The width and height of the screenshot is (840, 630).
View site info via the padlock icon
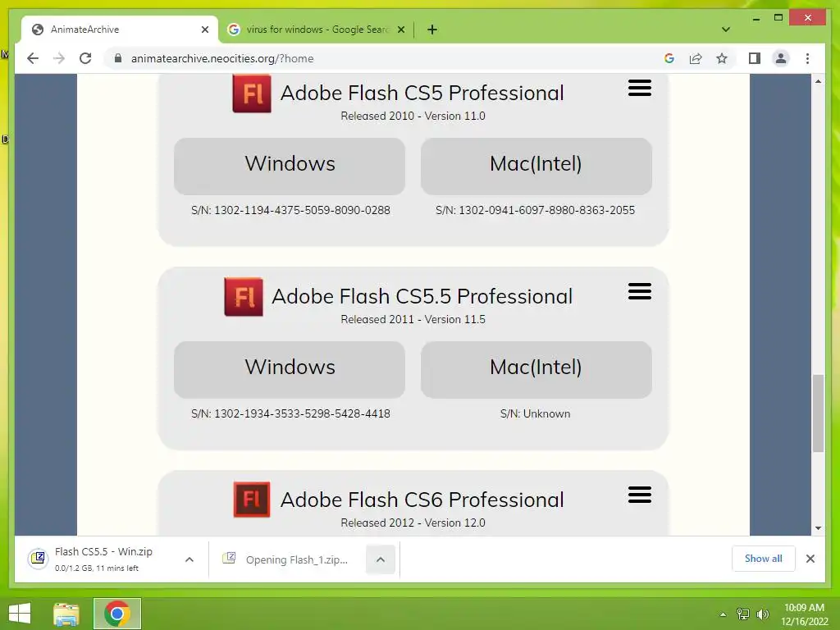118,58
